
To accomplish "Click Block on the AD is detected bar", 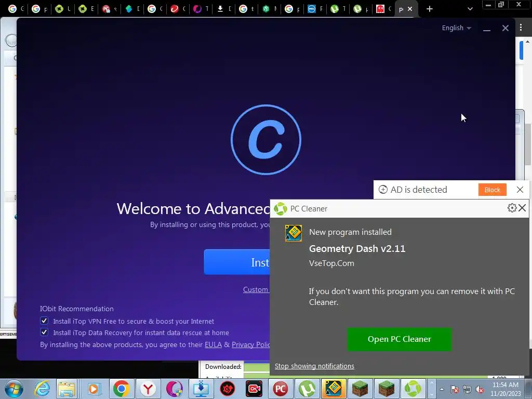I will (493, 190).
